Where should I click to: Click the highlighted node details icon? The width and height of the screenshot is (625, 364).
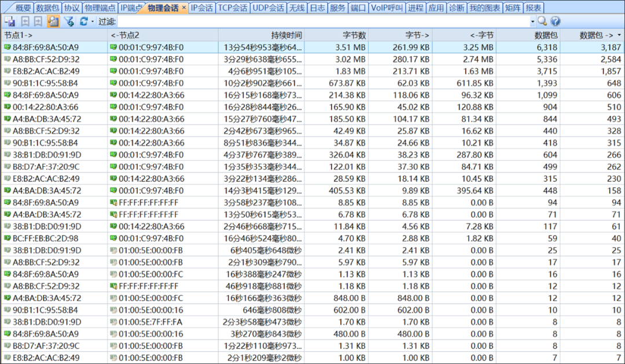[53, 21]
